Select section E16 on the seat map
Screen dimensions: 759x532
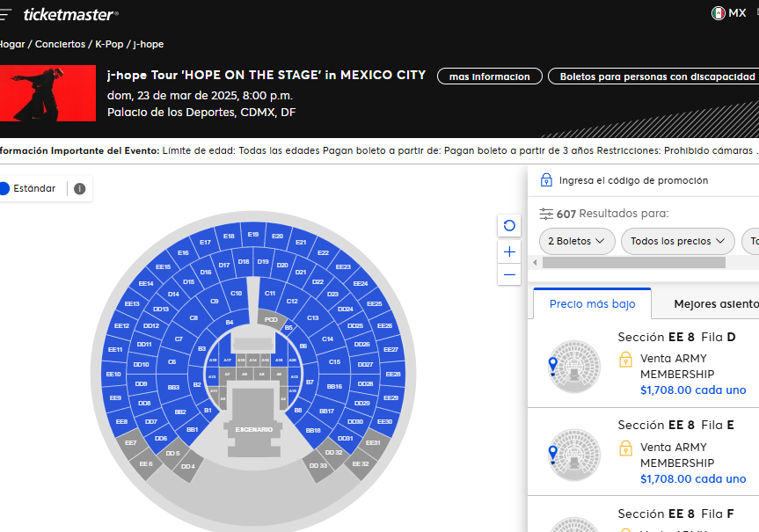[183, 252]
